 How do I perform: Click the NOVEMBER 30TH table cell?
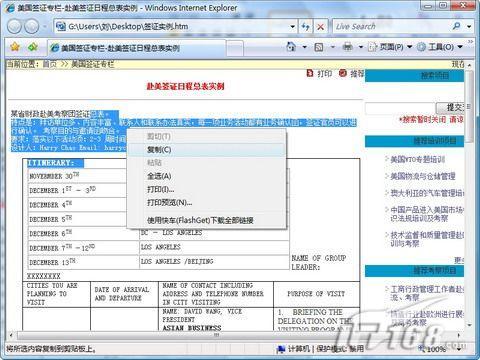(78, 176)
